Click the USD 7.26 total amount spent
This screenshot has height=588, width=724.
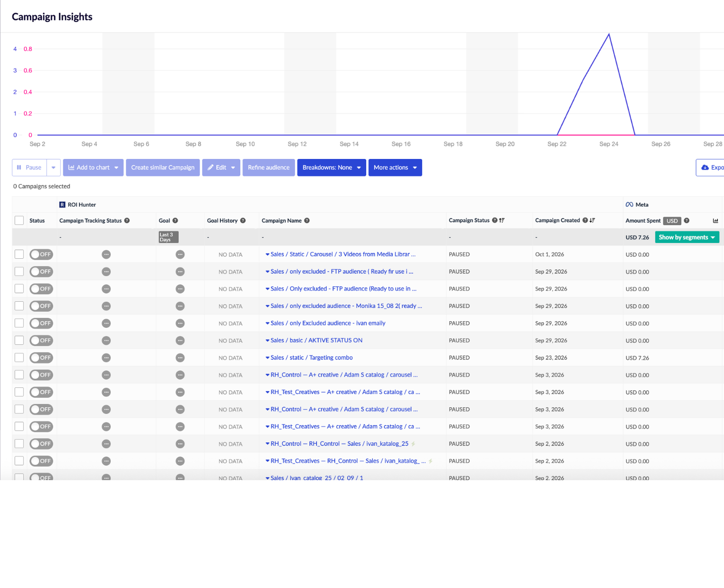click(637, 237)
